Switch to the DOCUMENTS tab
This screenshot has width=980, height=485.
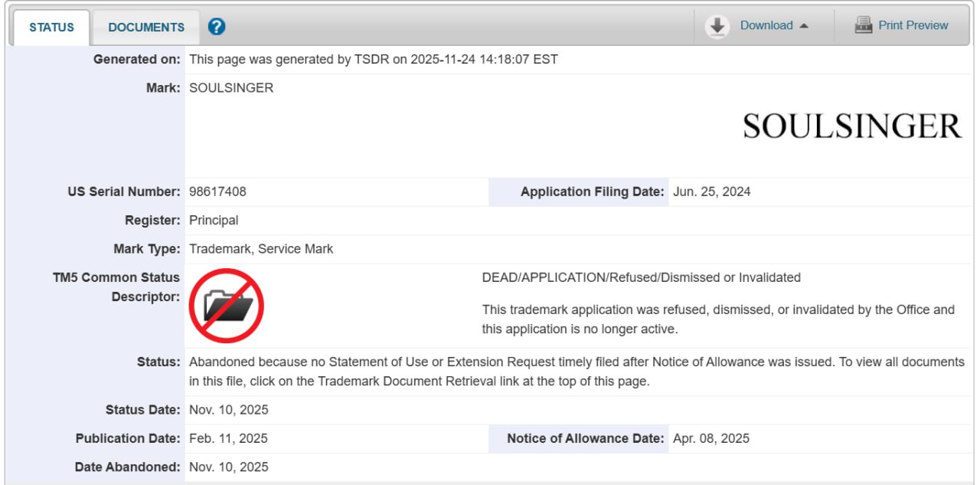point(146,28)
